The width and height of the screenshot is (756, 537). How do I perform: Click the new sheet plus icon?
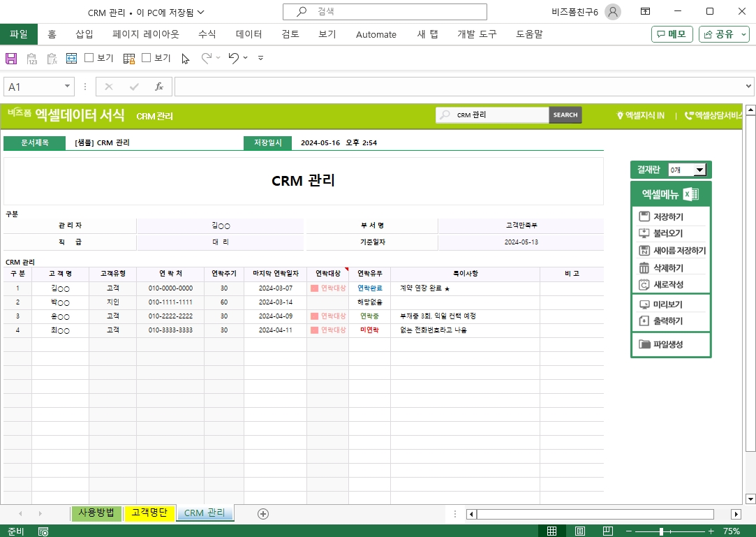pyautogui.click(x=263, y=514)
